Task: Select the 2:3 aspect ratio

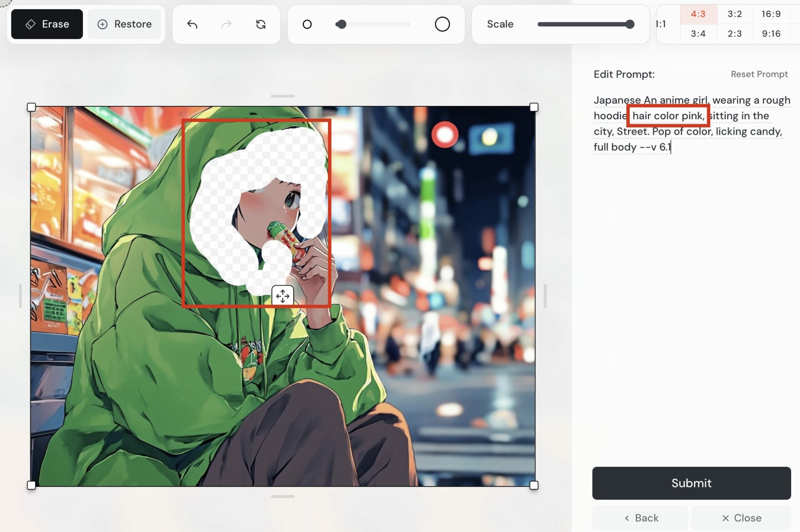Action: pyautogui.click(x=735, y=33)
